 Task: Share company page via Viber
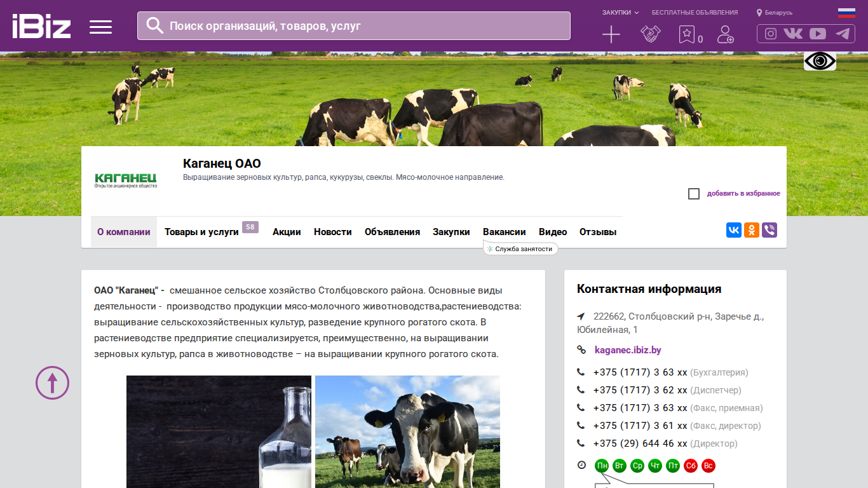coord(770,230)
